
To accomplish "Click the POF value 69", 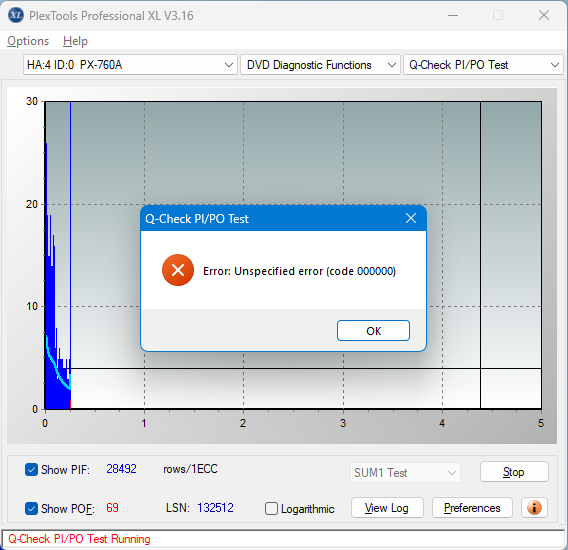I will 112,508.
